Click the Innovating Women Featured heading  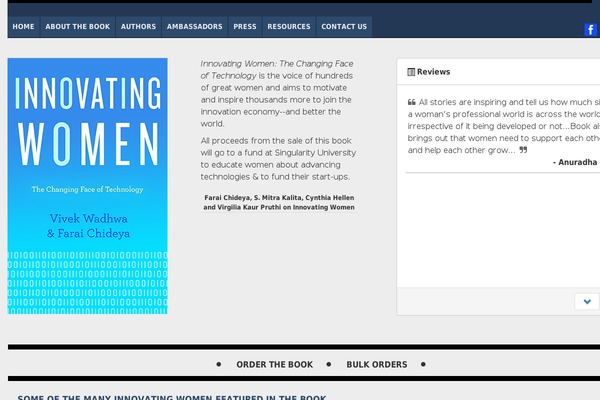click(172, 397)
